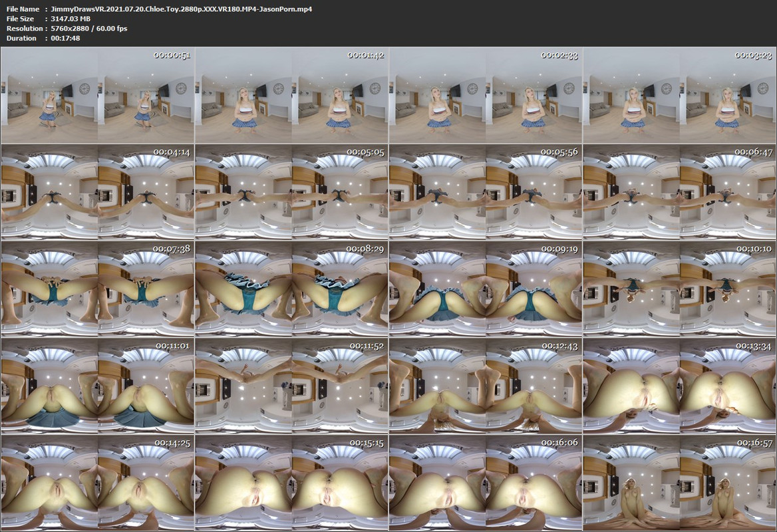Image resolution: width=777 pixels, height=532 pixels.
Task: Click the frame labeled 00:16:06
Action: (486, 483)
